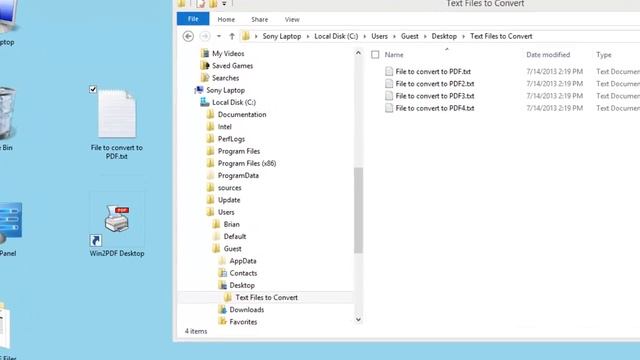Expand chevron after Local Disk (C:) breadcrumb
The image size is (640, 360).
coord(364,36)
